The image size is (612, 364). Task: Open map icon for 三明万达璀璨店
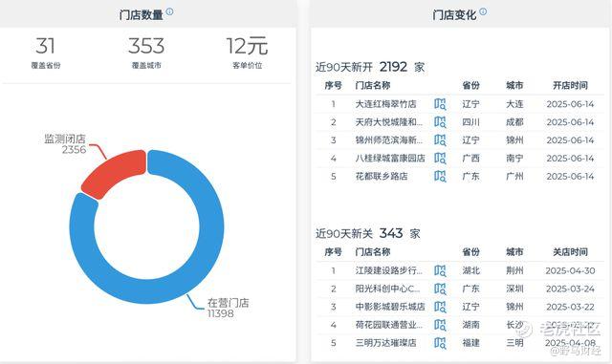440,343
